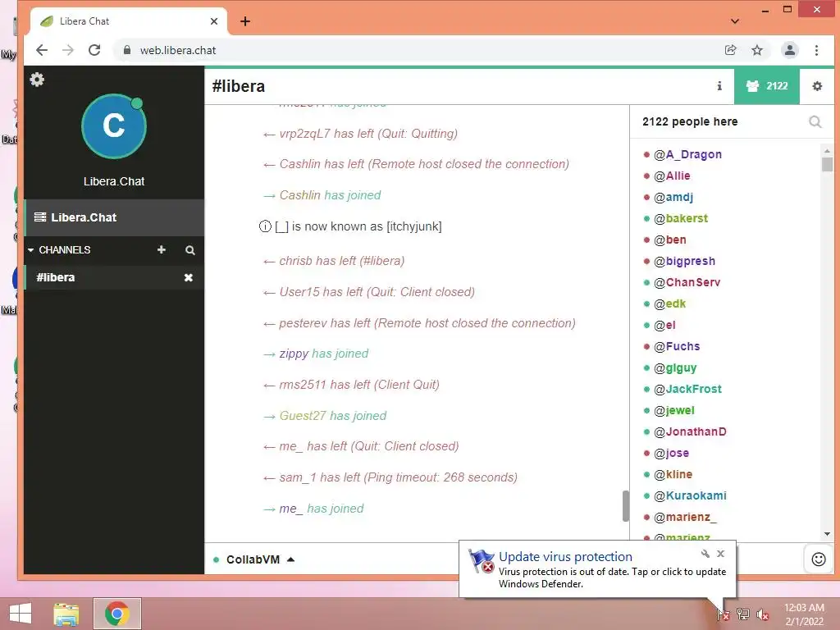The image size is (840, 630).
Task: Click nick Cashlin in joined message
Action: point(300,195)
